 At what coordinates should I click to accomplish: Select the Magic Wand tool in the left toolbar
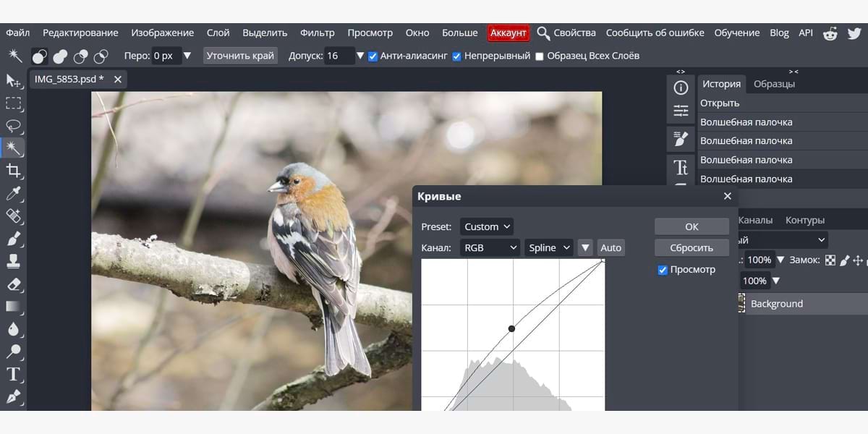13,148
